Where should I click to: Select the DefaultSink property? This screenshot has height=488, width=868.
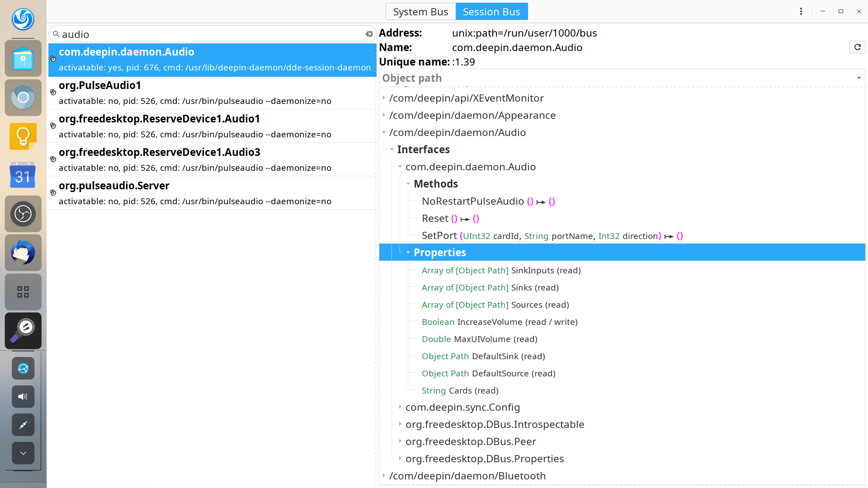[x=483, y=356]
